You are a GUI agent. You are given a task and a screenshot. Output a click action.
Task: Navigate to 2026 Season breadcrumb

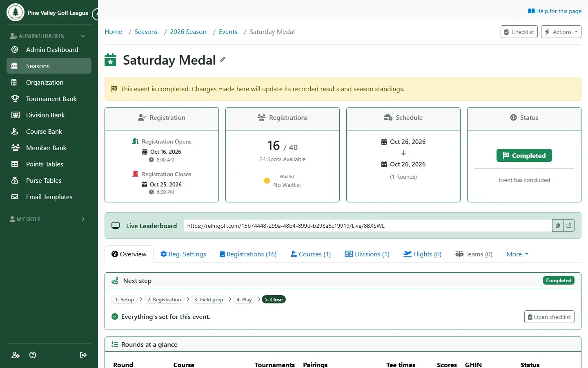pyautogui.click(x=188, y=32)
